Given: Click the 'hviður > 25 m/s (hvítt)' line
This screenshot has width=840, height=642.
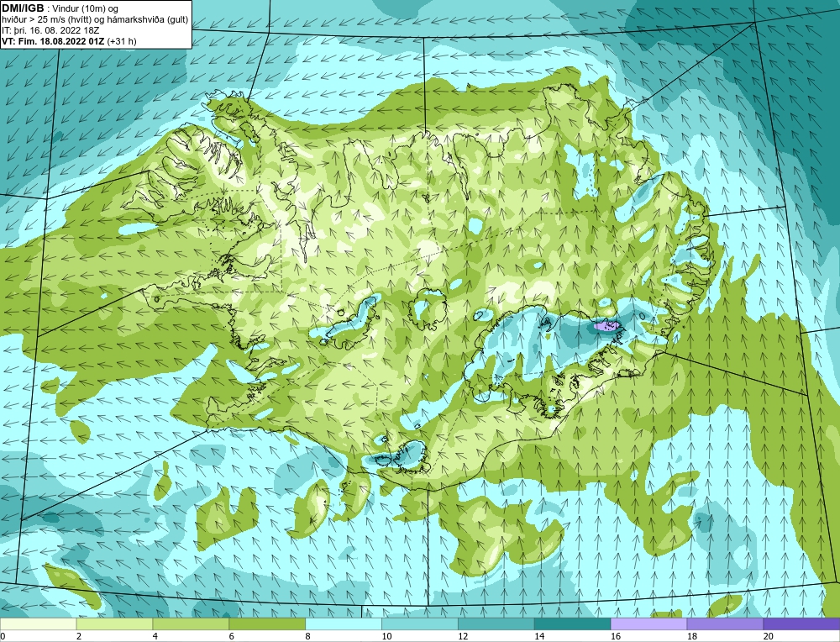Looking at the screenshot, I should pos(46,20).
